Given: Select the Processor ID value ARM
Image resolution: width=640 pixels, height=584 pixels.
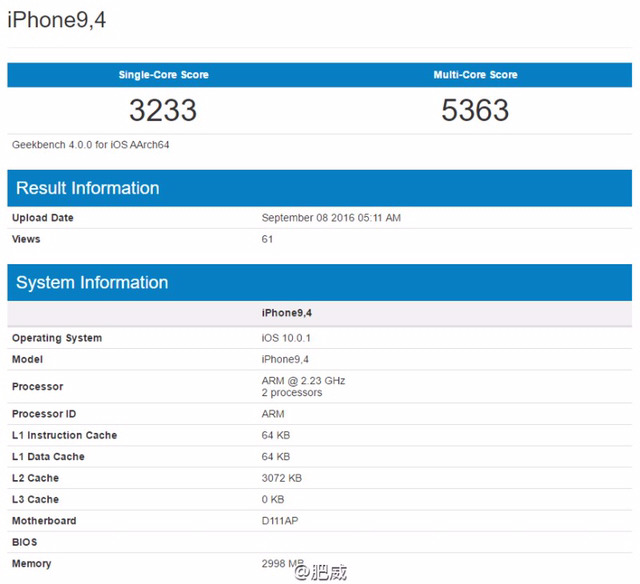Looking at the screenshot, I should point(273,414).
